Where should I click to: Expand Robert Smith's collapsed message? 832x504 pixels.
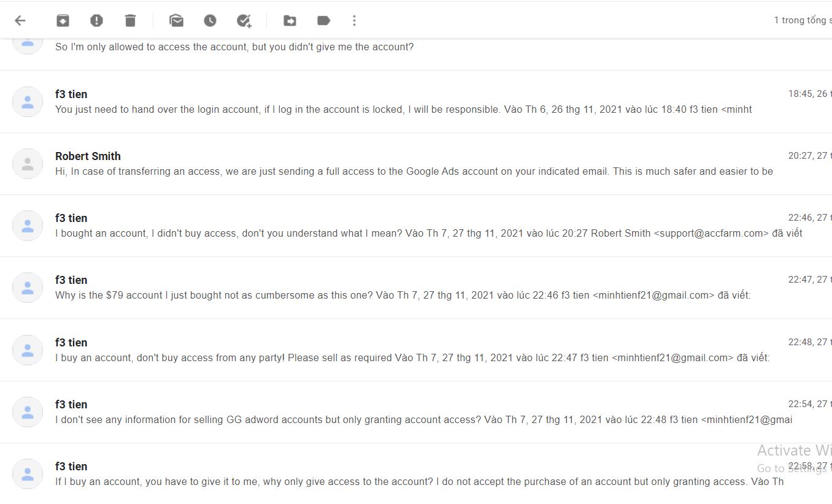(x=416, y=164)
